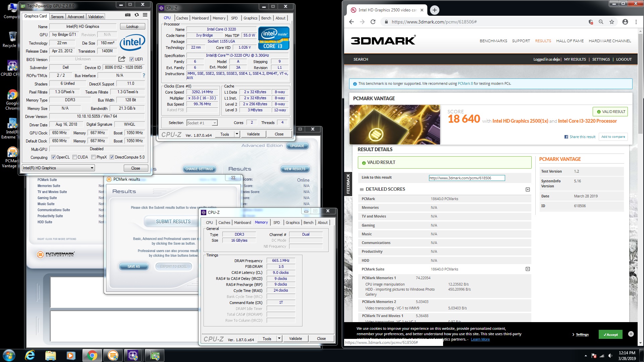
Task: Click Submit Results in PCMark
Action: click(173, 222)
